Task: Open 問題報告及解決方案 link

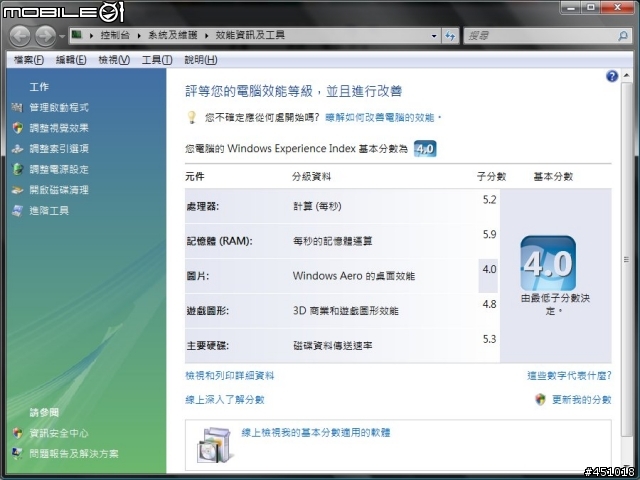Action: (74, 453)
